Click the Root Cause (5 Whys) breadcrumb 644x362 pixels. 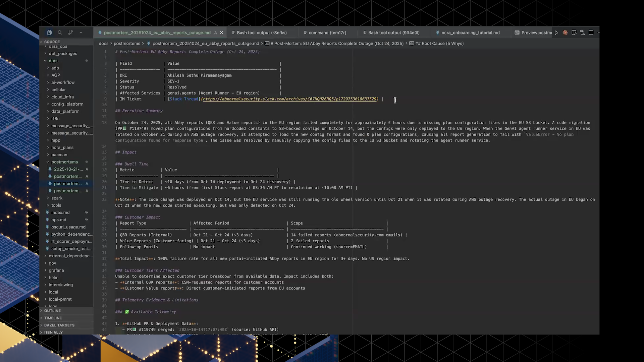(x=439, y=44)
